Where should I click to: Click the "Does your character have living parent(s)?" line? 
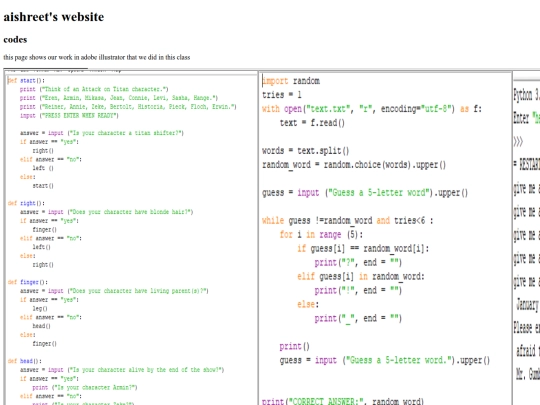click(114, 291)
